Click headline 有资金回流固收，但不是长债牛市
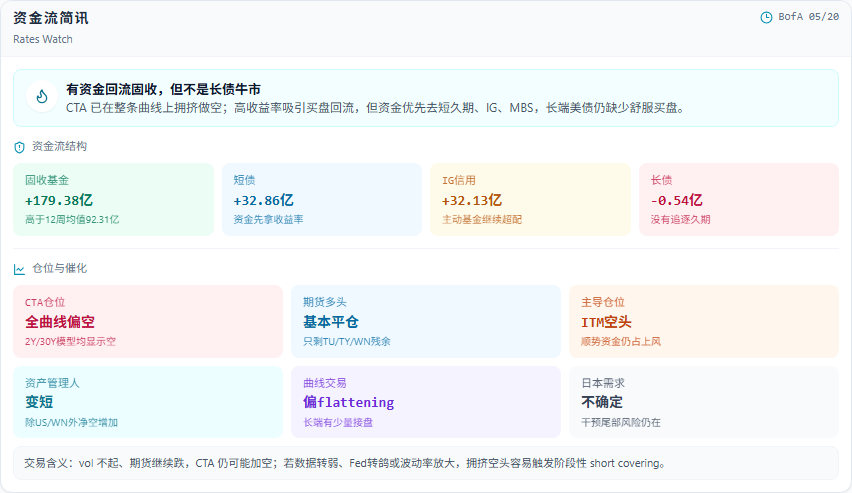The image size is (852, 493). pos(163,89)
